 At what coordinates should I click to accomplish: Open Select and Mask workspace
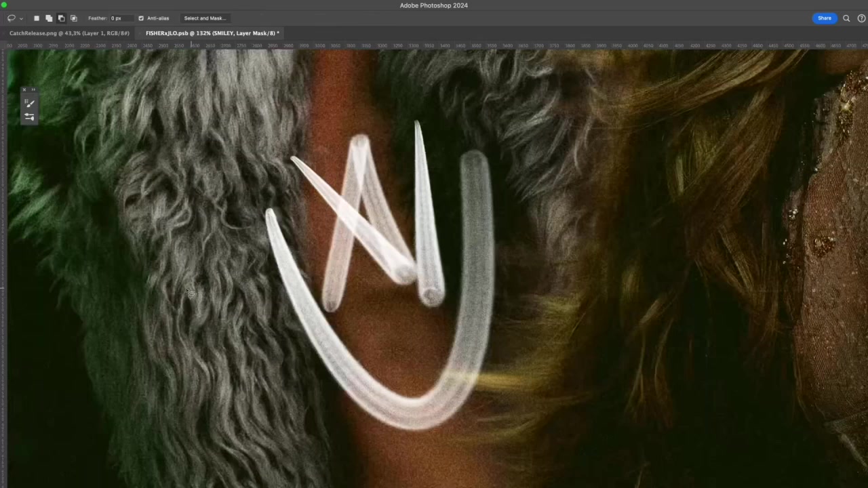(x=205, y=18)
